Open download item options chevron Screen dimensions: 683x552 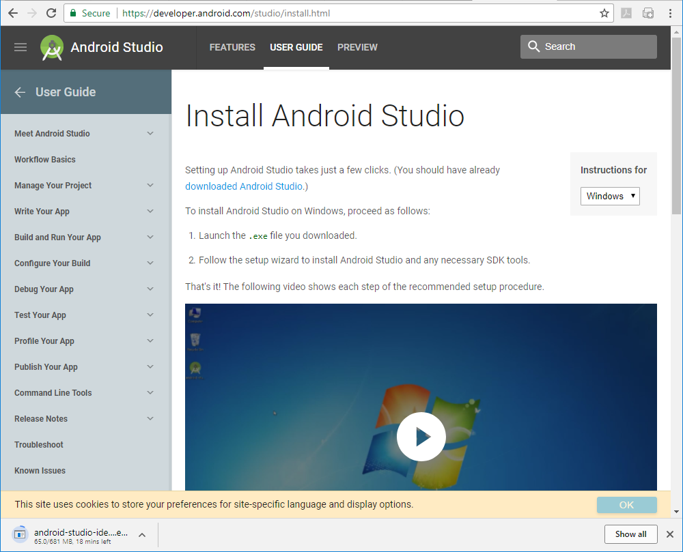tap(142, 535)
